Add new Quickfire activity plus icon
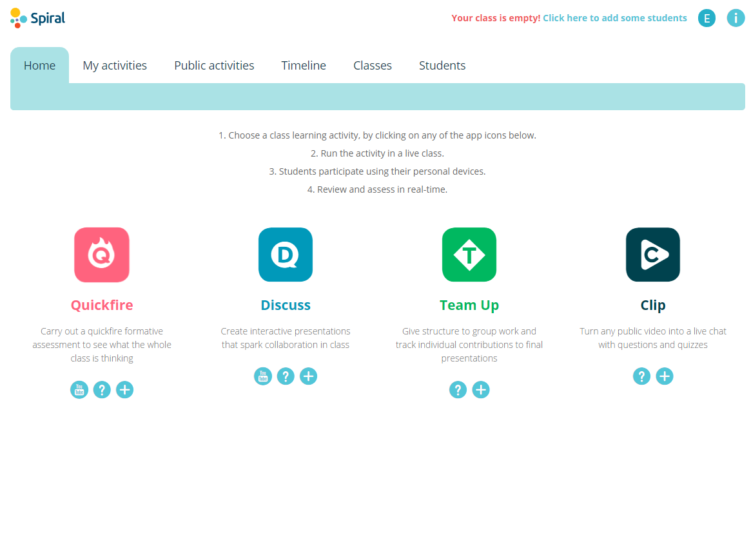 click(x=125, y=390)
